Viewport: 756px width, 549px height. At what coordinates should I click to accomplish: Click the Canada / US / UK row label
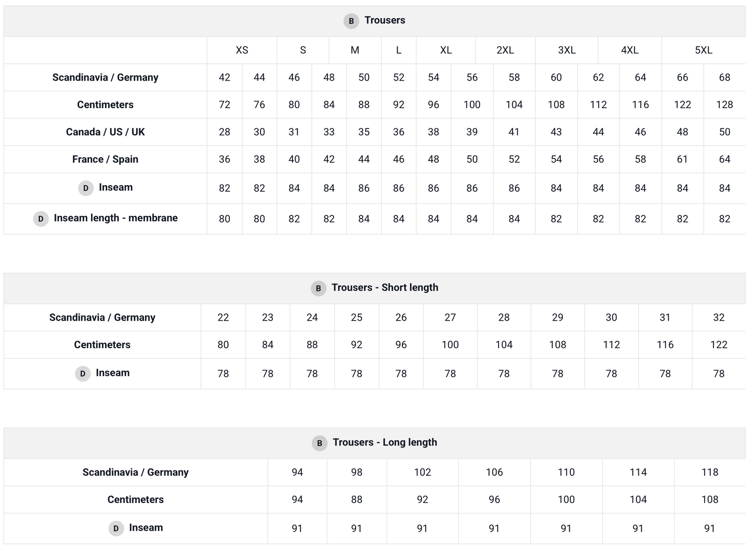point(105,132)
